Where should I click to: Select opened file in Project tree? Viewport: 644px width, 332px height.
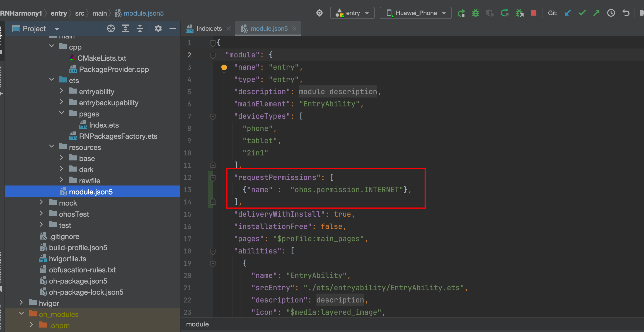pyautogui.click(x=111, y=28)
